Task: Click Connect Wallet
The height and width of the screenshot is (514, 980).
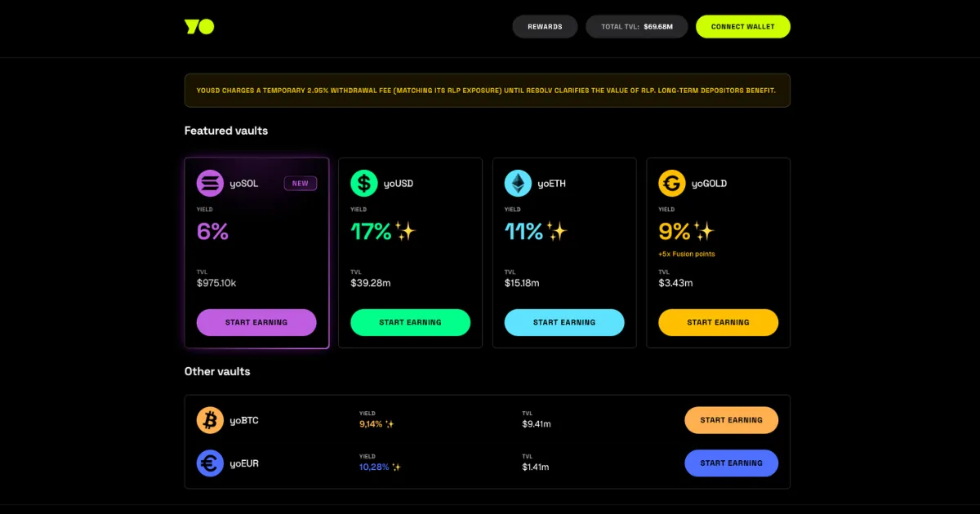Action: coord(742,26)
